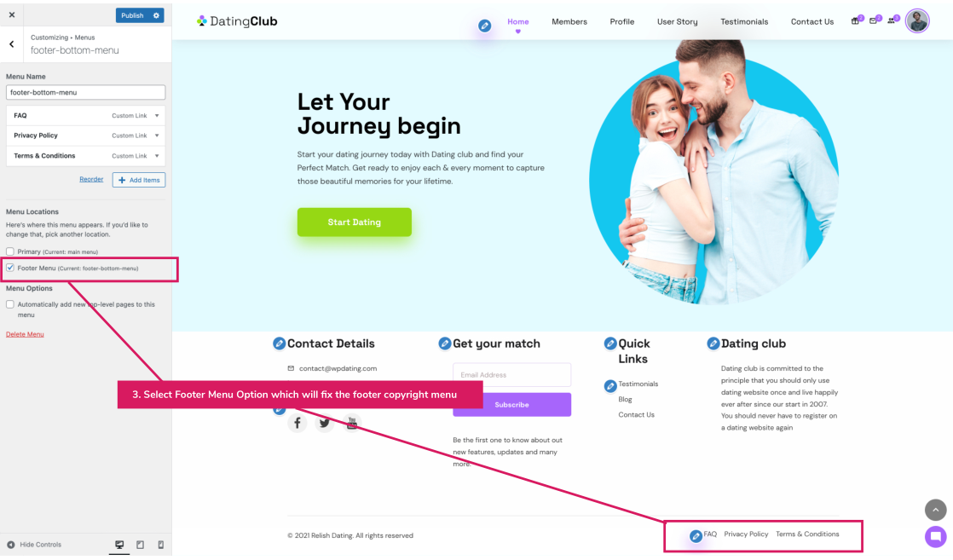Enable the Primary menu location checkbox
The height and width of the screenshot is (560, 953).
[x=10, y=251]
